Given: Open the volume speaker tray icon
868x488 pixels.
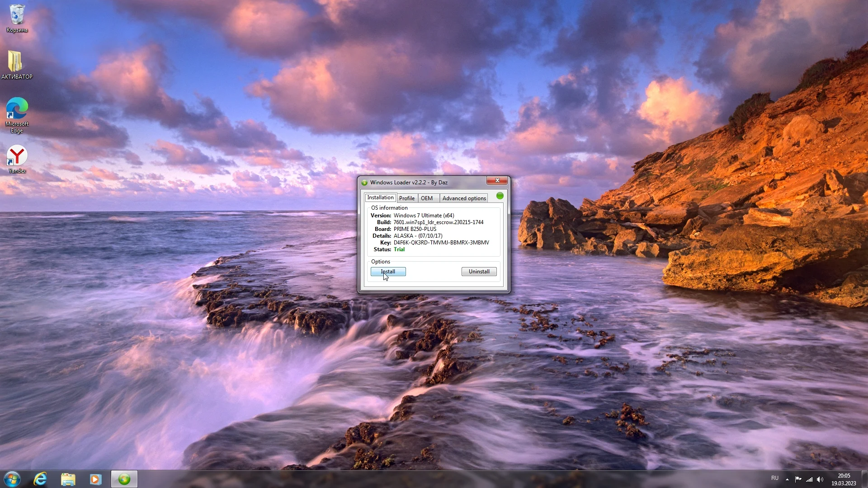Looking at the screenshot, I should 820,479.
